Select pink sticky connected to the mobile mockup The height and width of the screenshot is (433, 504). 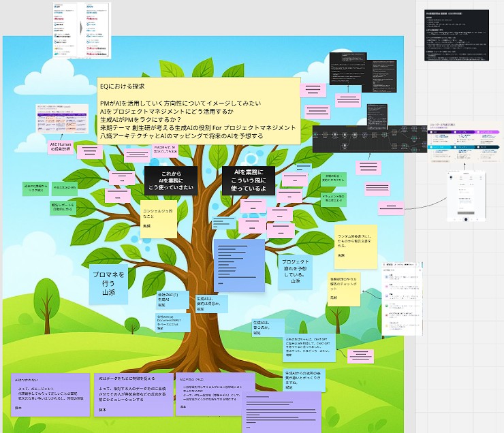click(x=391, y=208)
